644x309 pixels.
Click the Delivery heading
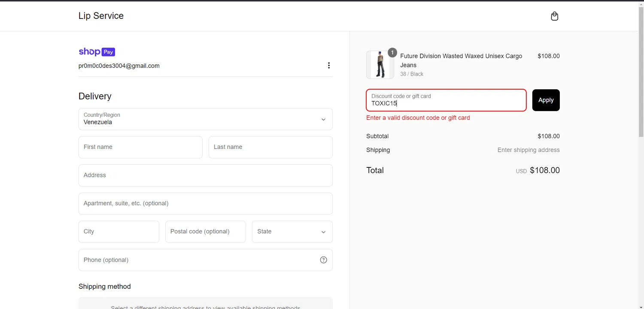(95, 96)
